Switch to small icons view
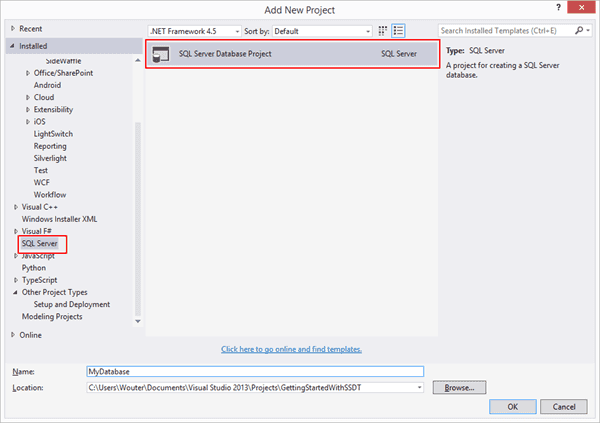 pyautogui.click(x=383, y=31)
